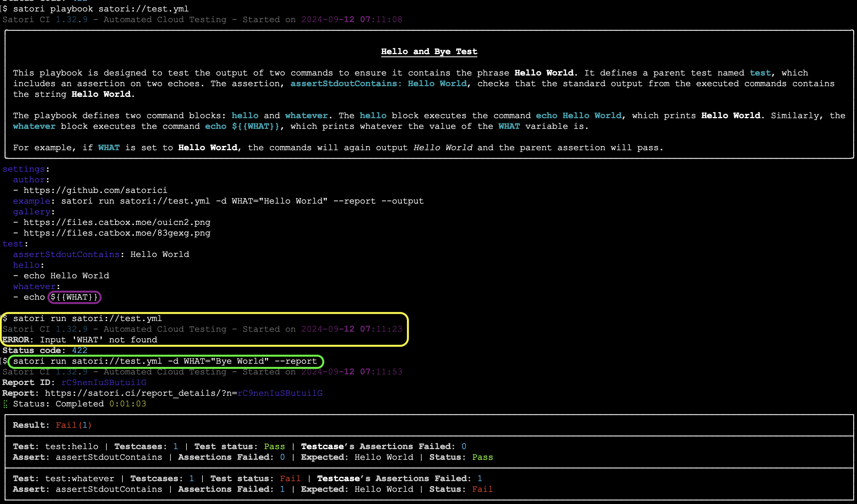Image resolution: width=857 pixels, height=504 pixels.
Task: Click the started timestamp 2024-09-12 07:11:53
Action: pyautogui.click(x=352, y=372)
